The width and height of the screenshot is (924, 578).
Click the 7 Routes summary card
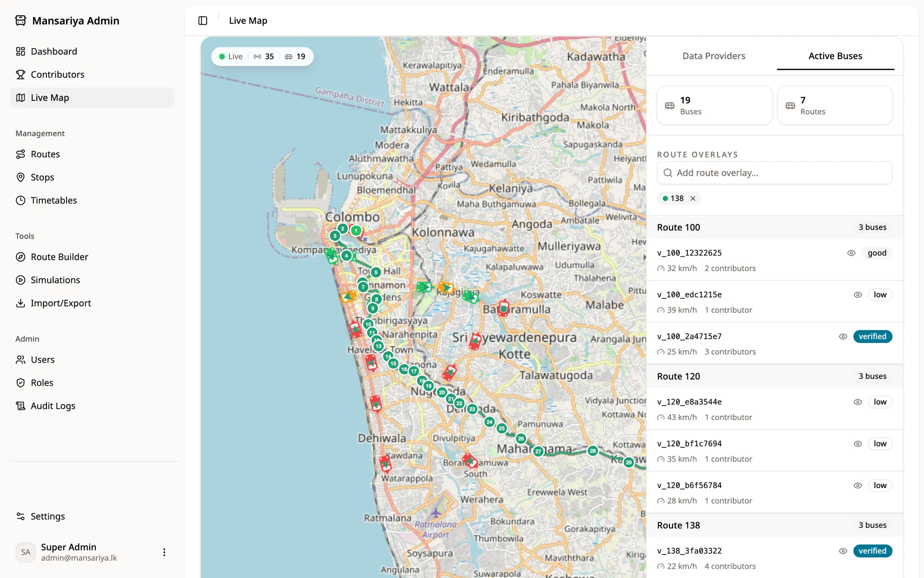coord(835,106)
